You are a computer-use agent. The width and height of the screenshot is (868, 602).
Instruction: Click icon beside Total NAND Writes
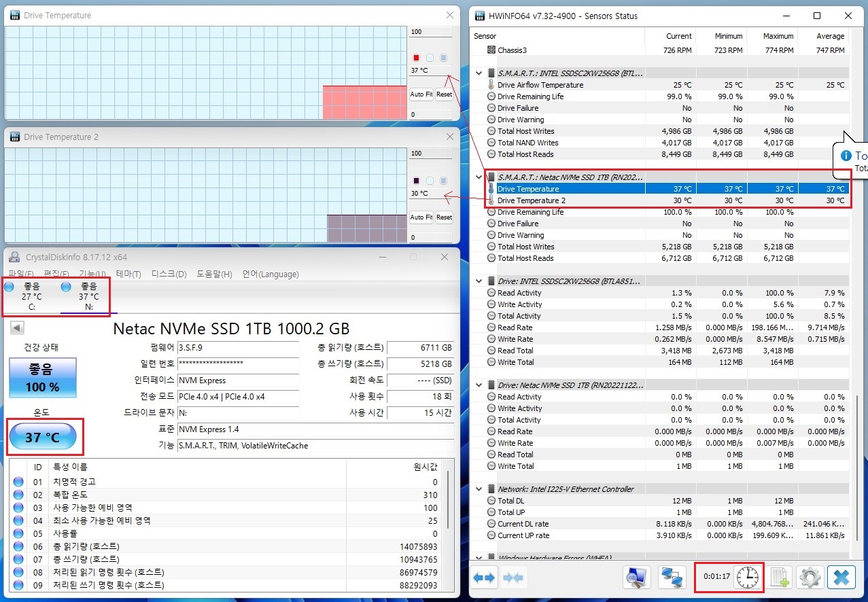pyautogui.click(x=491, y=143)
